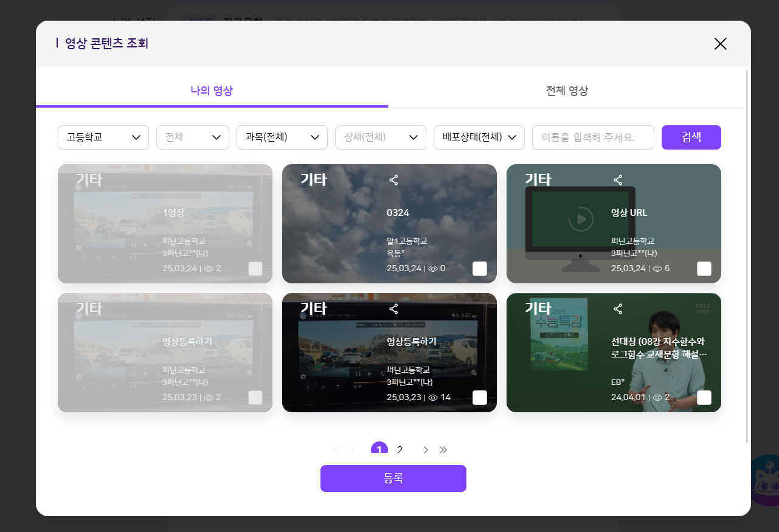The height and width of the screenshot is (532, 779).
Task: Focus the 이름을 입력해 주세요 name field
Action: click(x=593, y=137)
